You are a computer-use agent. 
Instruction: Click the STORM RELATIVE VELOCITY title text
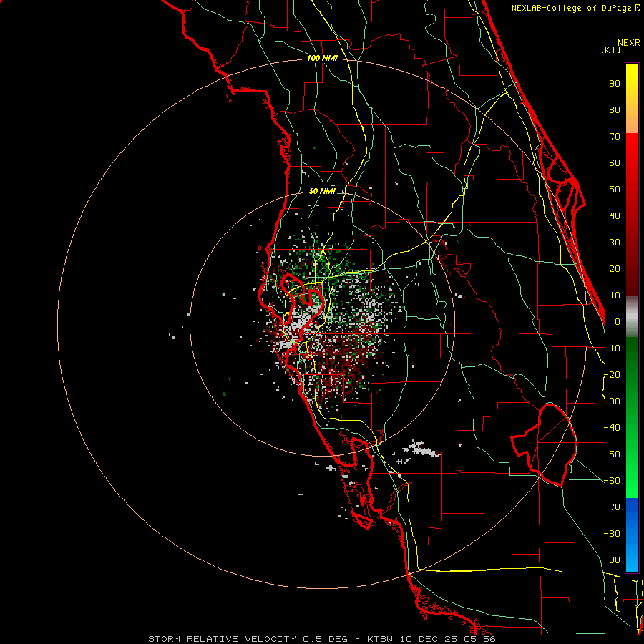pos(222,639)
